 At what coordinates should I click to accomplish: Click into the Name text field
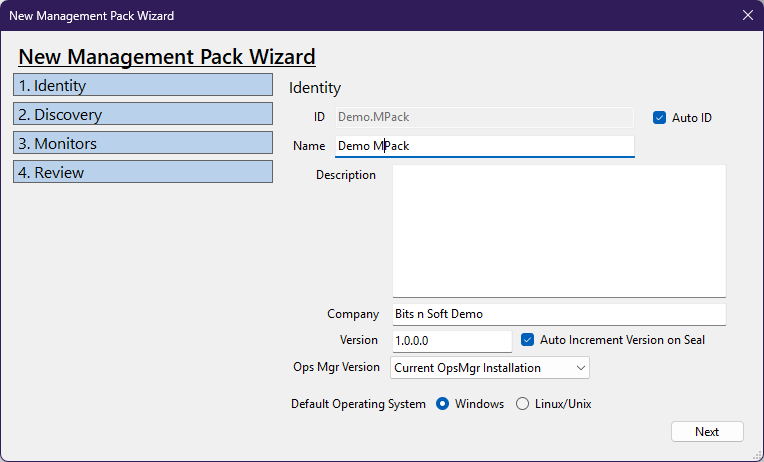click(x=483, y=146)
